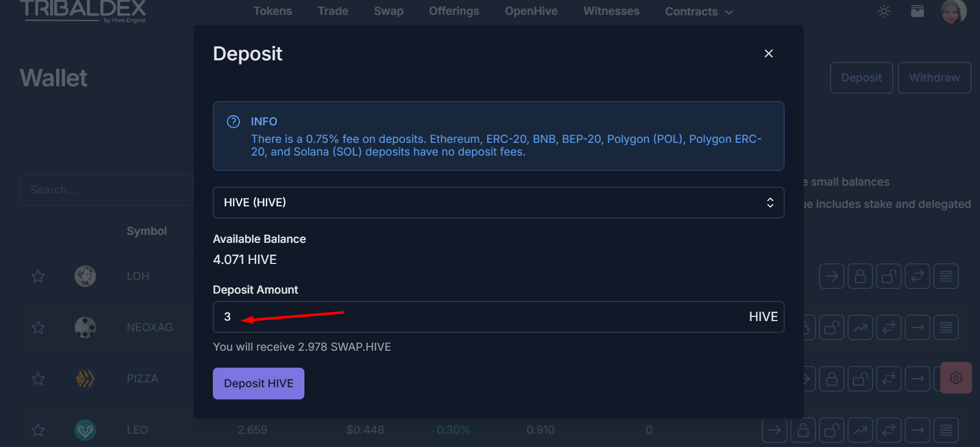Click the closed padlock icon in the LOH row

pos(860,276)
